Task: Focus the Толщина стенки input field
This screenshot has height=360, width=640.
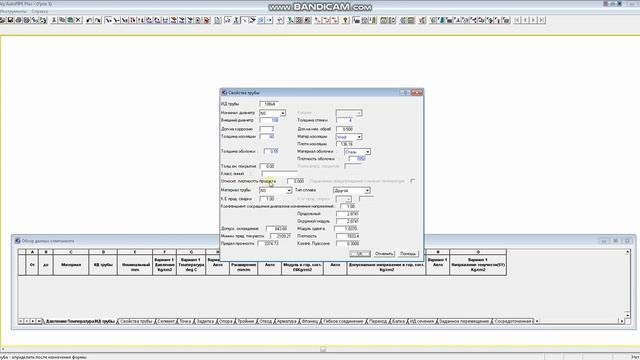Action: pos(344,120)
